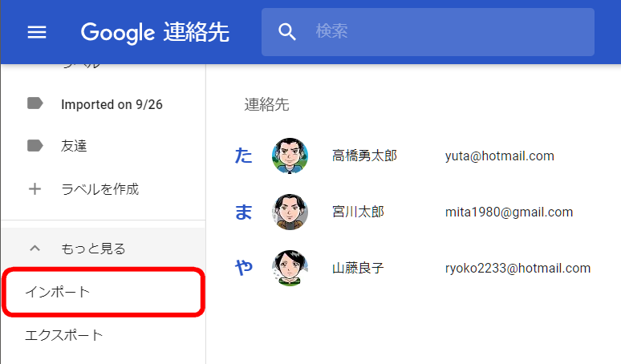Select インポート in the sidebar
621x364 pixels.
tap(58, 293)
